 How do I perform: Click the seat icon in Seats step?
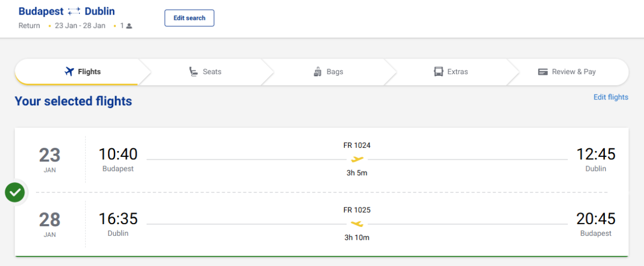(194, 72)
